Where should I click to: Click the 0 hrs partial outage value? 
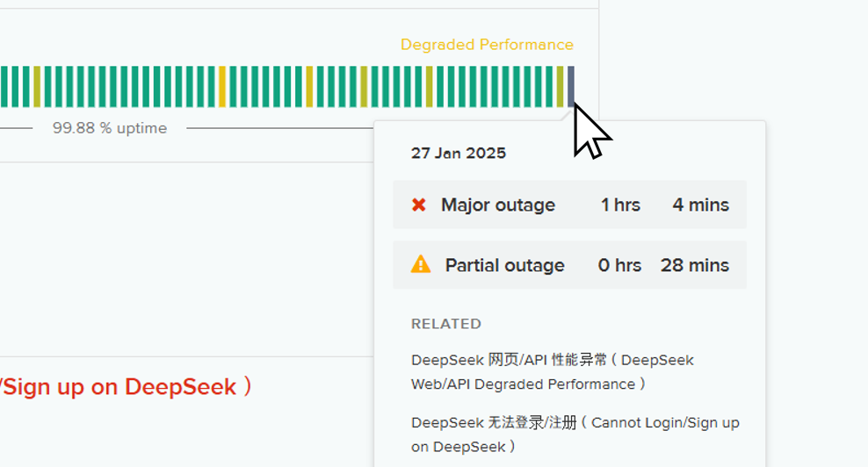coord(619,265)
